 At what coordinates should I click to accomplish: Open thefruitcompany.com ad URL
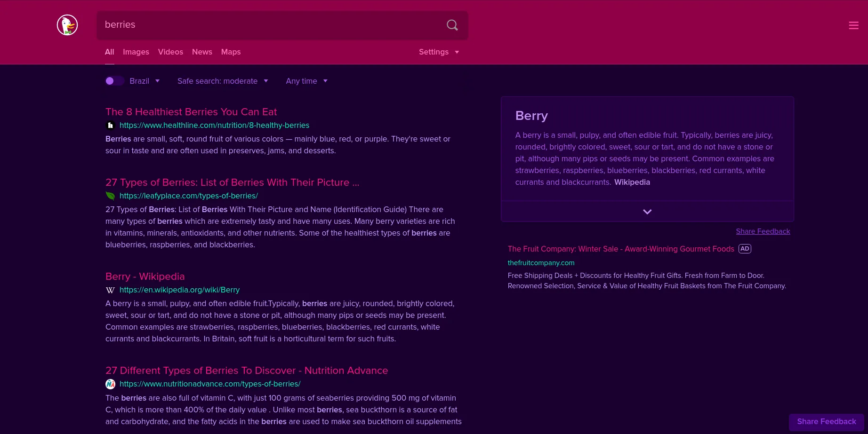click(541, 263)
